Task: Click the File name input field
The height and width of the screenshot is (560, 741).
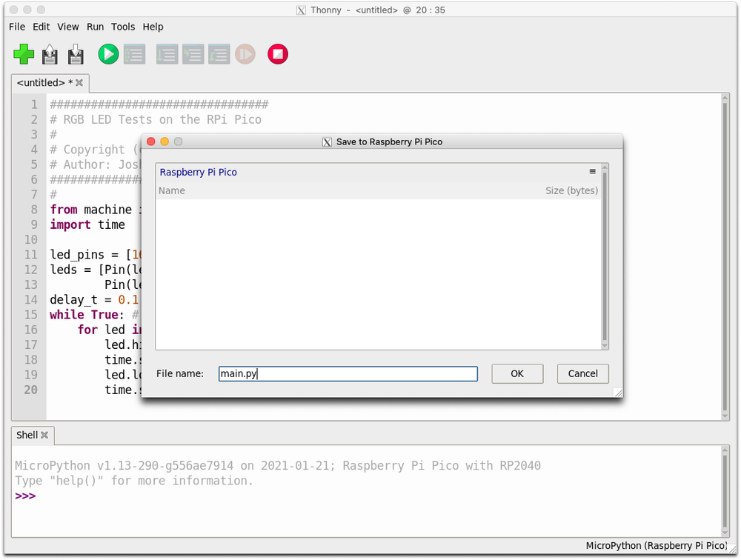Action: 348,374
